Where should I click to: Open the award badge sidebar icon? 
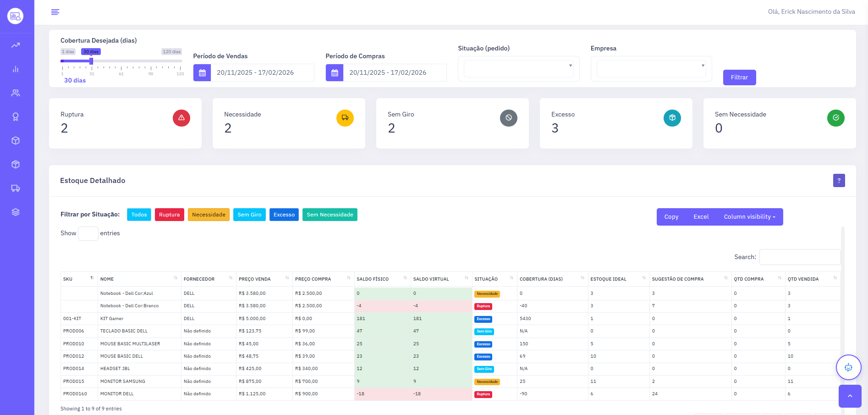[16, 117]
